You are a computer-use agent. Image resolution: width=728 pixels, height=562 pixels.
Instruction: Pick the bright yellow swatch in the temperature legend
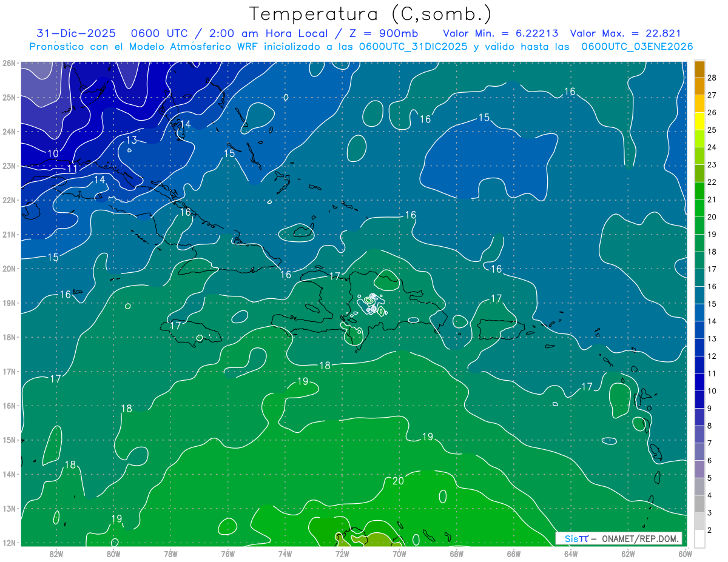699,121
